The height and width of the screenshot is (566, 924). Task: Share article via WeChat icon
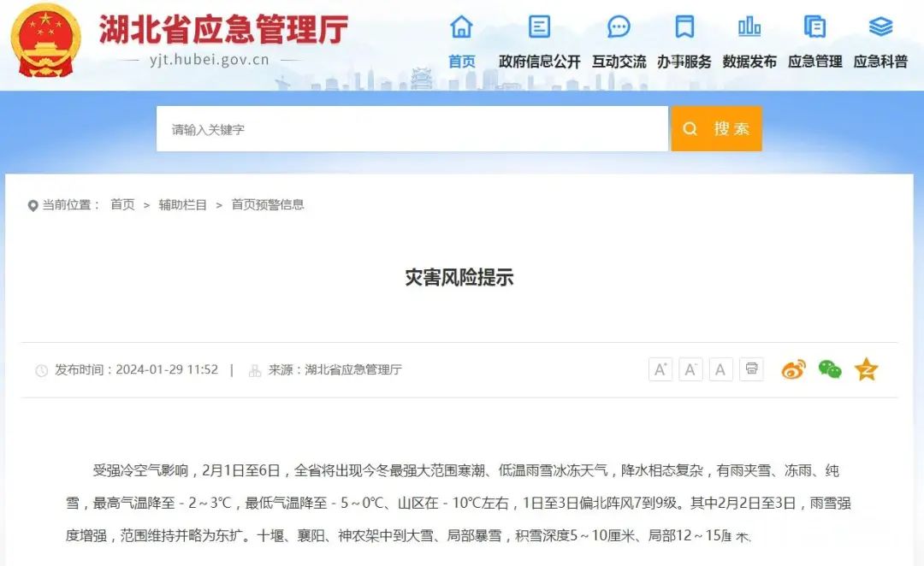(830, 369)
